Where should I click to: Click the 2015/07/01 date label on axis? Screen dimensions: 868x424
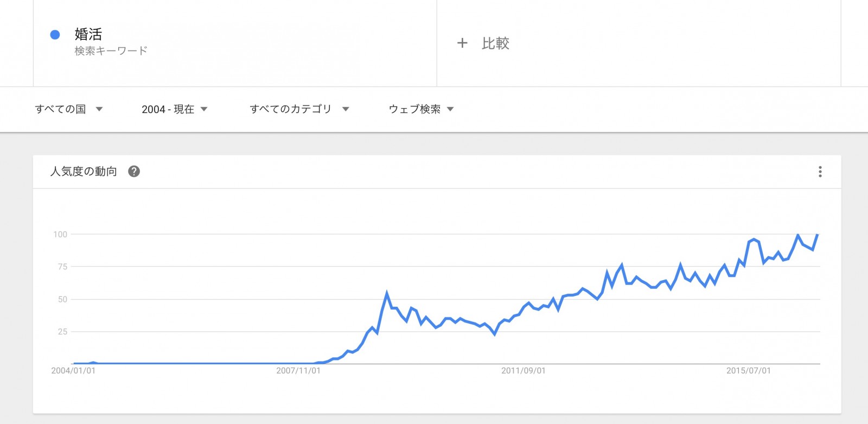[x=749, y=371]
